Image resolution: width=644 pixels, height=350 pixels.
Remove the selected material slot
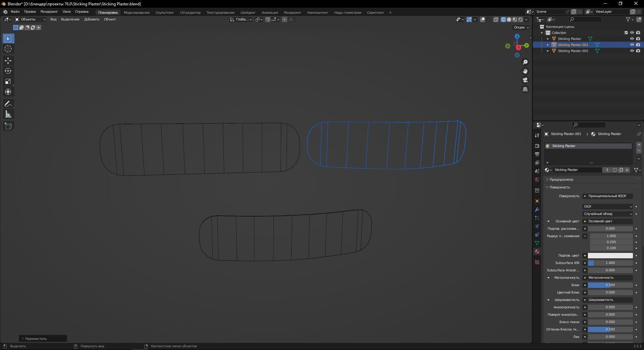639,151
